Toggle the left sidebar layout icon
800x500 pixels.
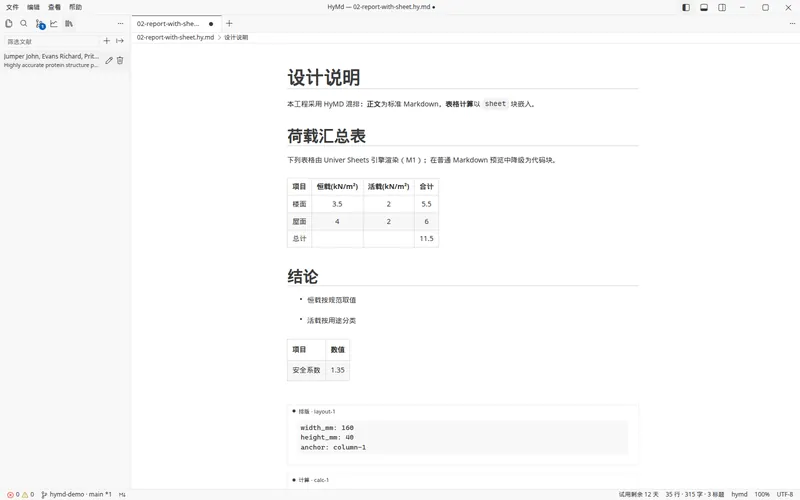coord(686,7)
